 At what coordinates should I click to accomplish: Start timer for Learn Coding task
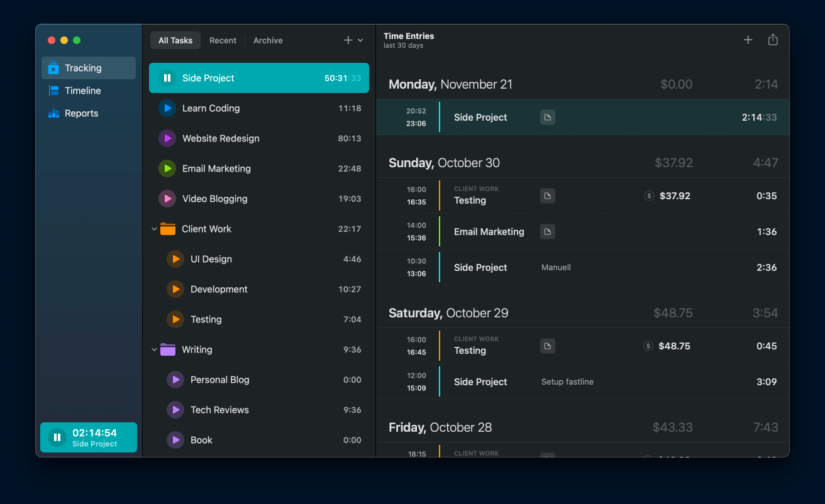point(167,108)
